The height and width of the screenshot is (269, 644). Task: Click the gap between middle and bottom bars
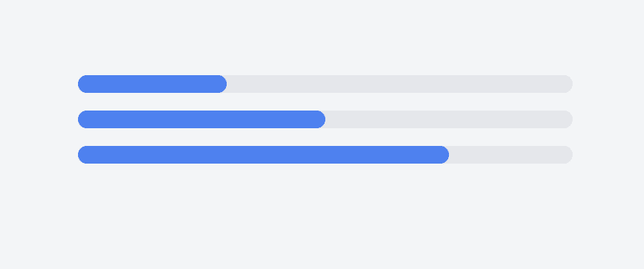(x=325, y=137)
